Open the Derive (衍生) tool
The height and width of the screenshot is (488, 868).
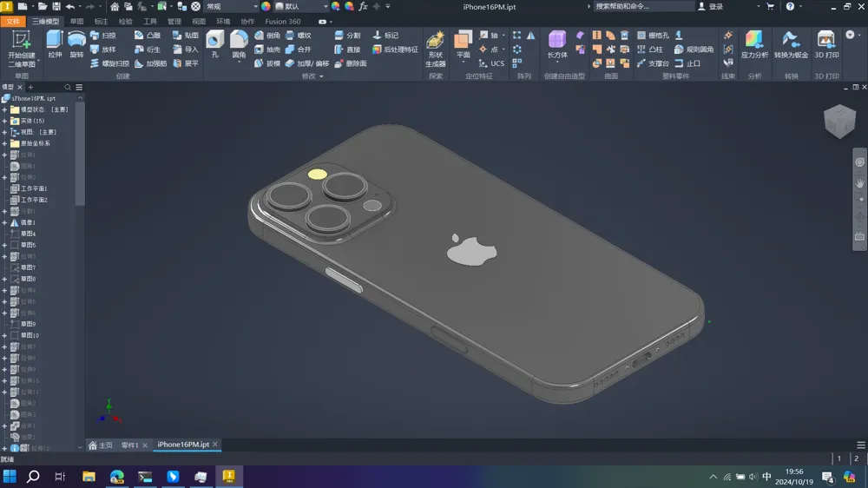click(148, 49)
